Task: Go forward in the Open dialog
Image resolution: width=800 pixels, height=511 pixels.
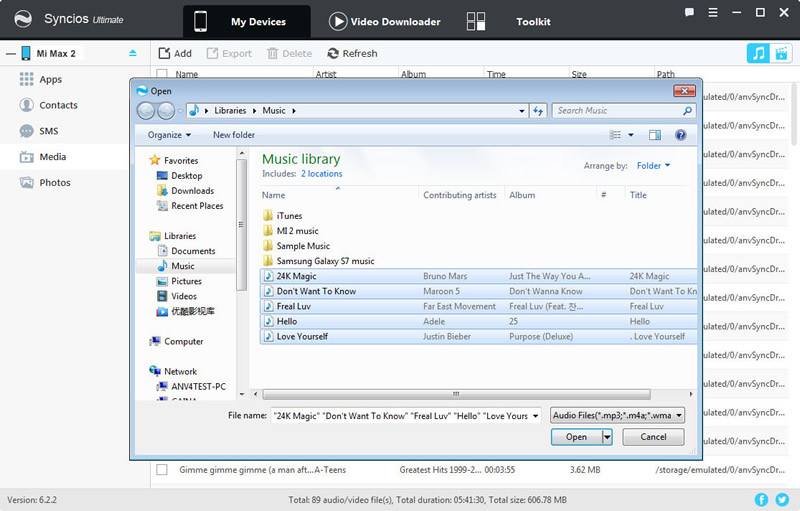Action: tap(166, 111)
